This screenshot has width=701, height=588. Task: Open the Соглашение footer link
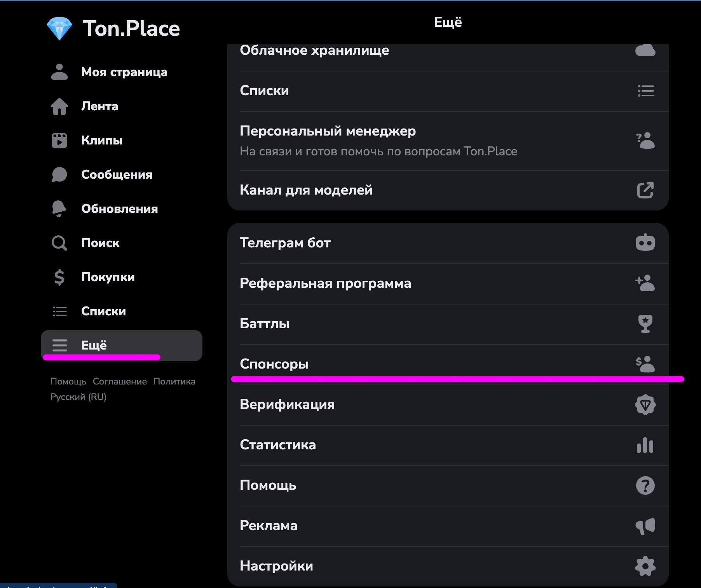(x=120, y=381)
